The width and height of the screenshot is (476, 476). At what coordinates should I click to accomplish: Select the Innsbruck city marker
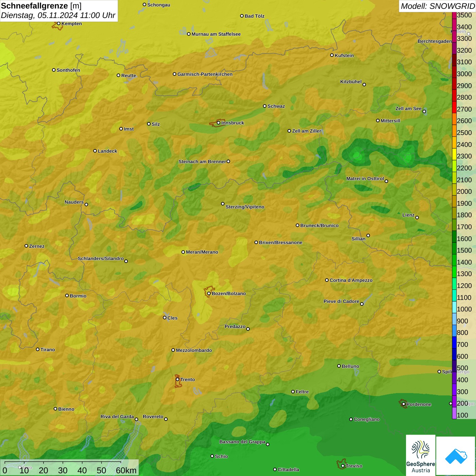(x=219, y=123)
